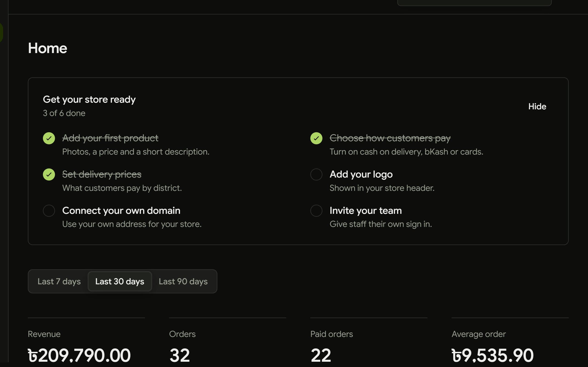Viewport: 588px width, 367px height.
Task: Click the Average order value ৳9,535.90
Action: pos(492,355)
